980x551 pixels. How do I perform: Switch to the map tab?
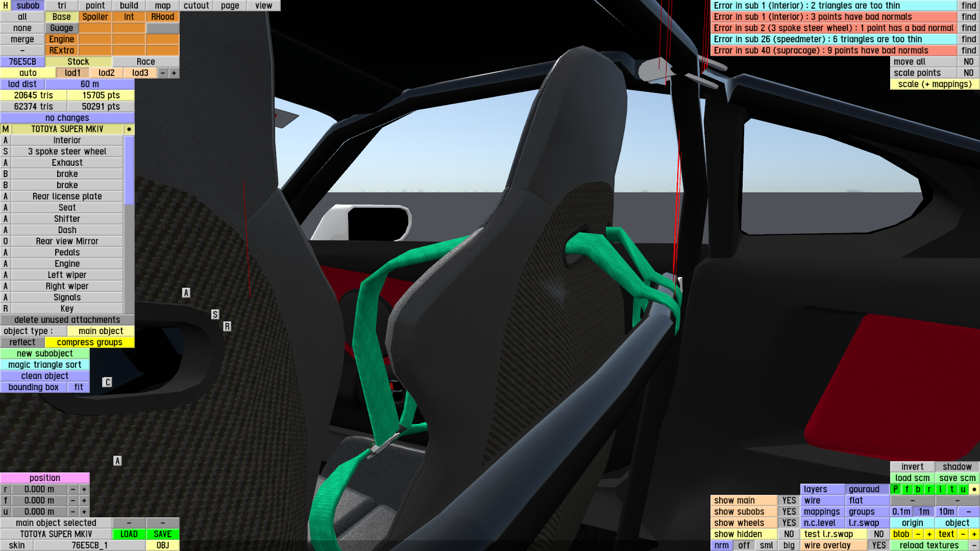tap(162, 6)
